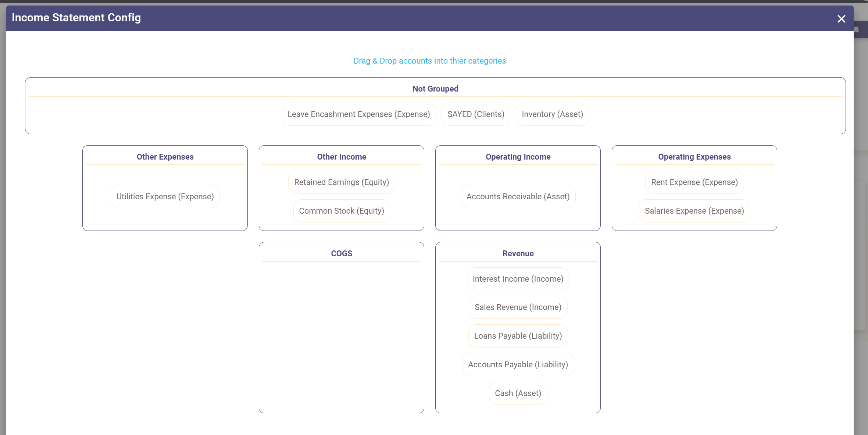Screen dimensions: 868x435
Task: Select the Accounts Receivable (Asset) chip
Action: [x=518, y=197]
